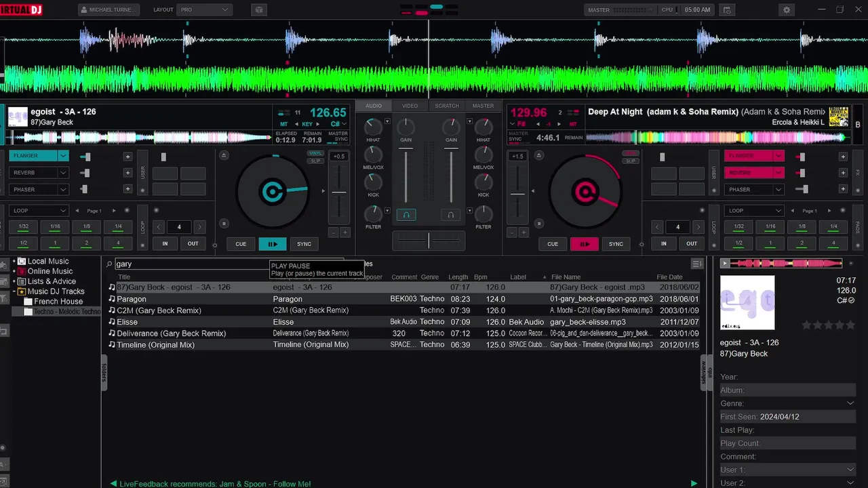This screenshot has width=868, height=488.
Task: Stop right deck with square button
Action: pyautogui.click(x=538, y=222)
